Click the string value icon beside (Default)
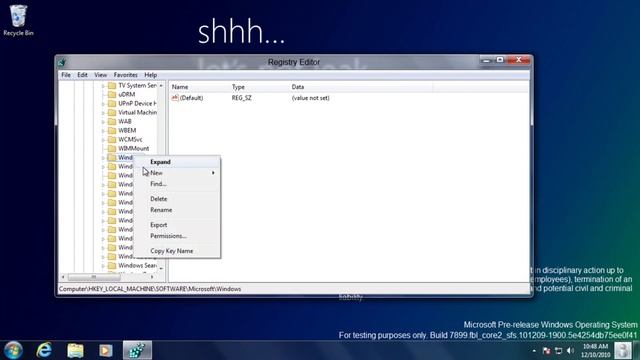This screenshot has width=640, height=360. click(x=175, y=98)
